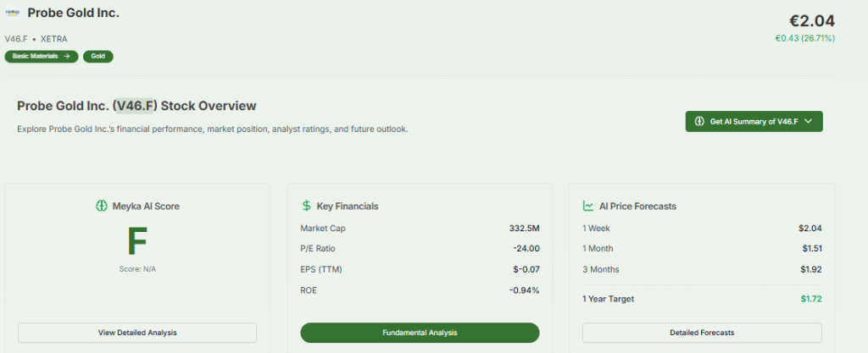Screen dimensions: 868x353
Task: Click the 1 Month forecast value $1.51
Action: 810,249
